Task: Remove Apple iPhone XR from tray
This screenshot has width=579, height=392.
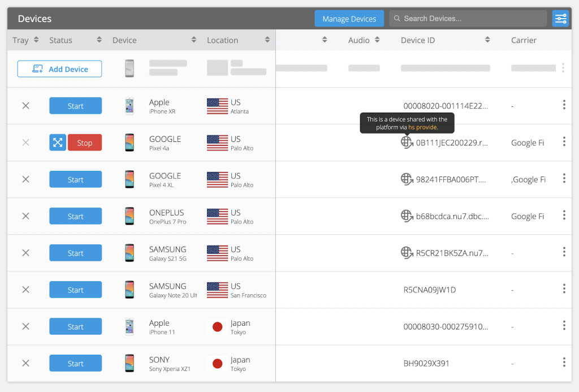Action: click(x=25, y=106)
